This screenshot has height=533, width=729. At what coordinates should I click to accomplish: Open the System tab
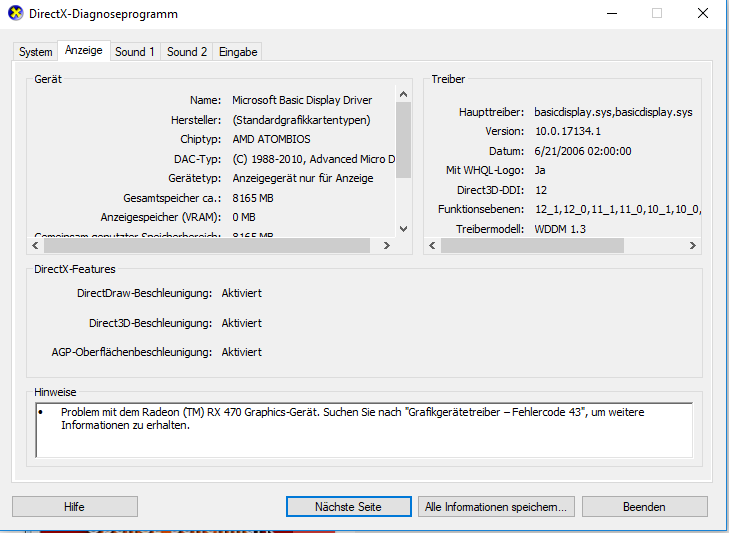[x=35, y=52]
